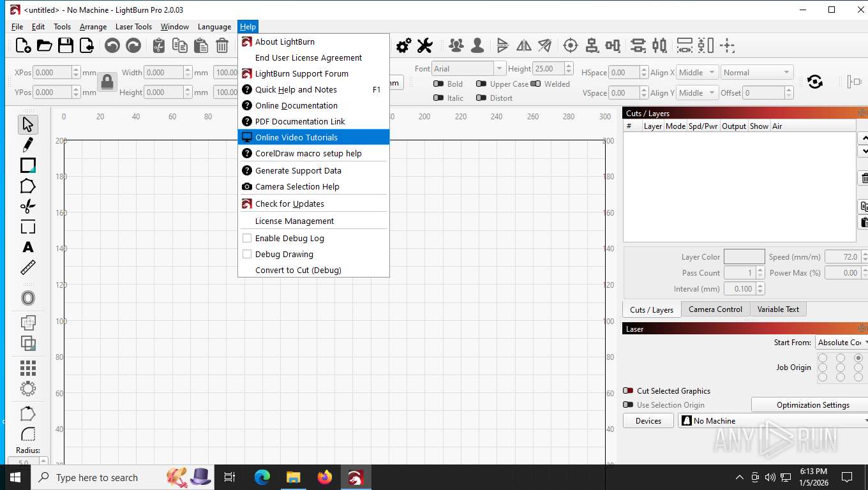Open Windows Start menu

point(15,477)
